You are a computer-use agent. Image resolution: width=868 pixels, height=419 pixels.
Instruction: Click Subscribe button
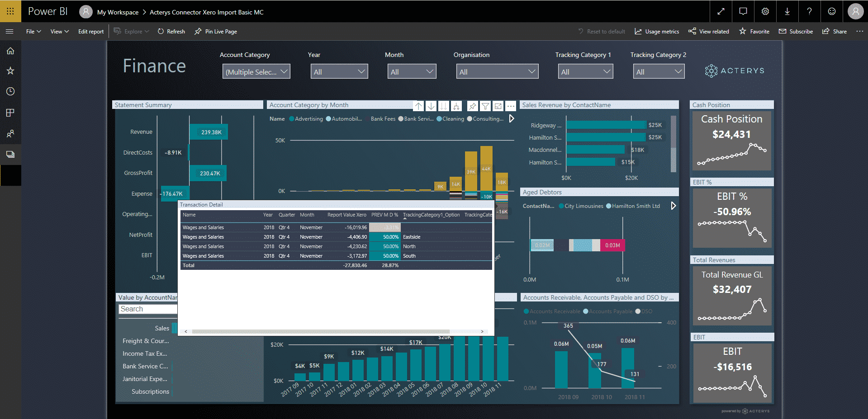tap(796, 31)
